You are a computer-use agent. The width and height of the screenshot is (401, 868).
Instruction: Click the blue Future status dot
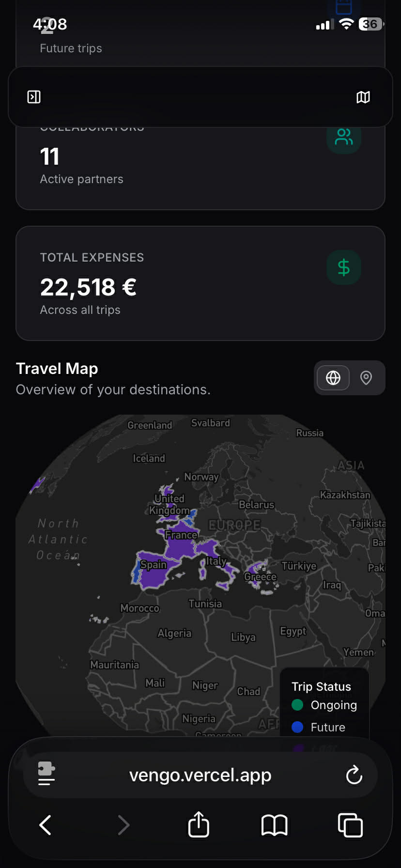(x=297, y=727)
